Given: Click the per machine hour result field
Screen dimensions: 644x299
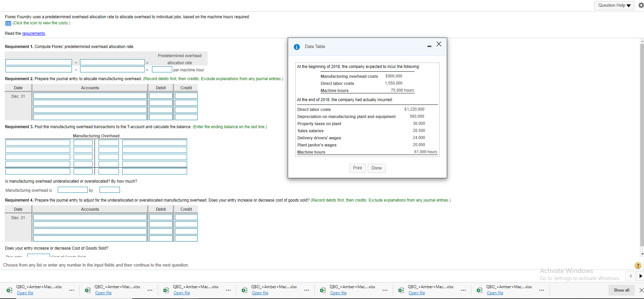Looking at the screenshot, I should [162, 69].
